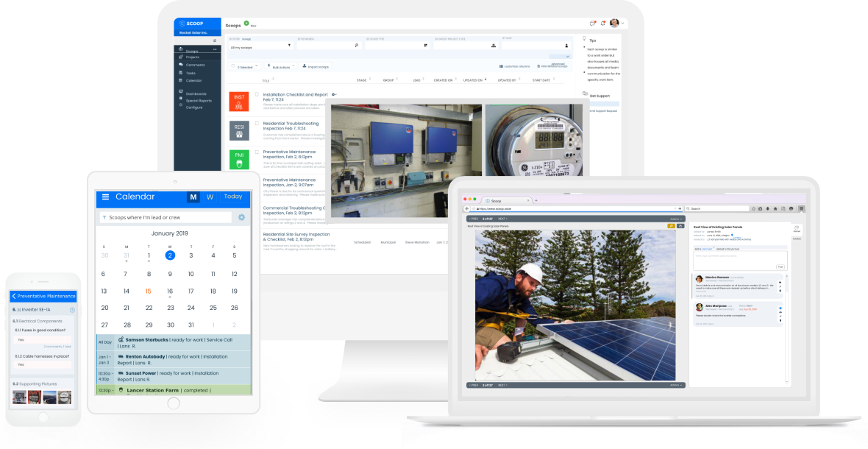
Task: Switch tablet calendar to Week view (W)
Action: (210, 197)
